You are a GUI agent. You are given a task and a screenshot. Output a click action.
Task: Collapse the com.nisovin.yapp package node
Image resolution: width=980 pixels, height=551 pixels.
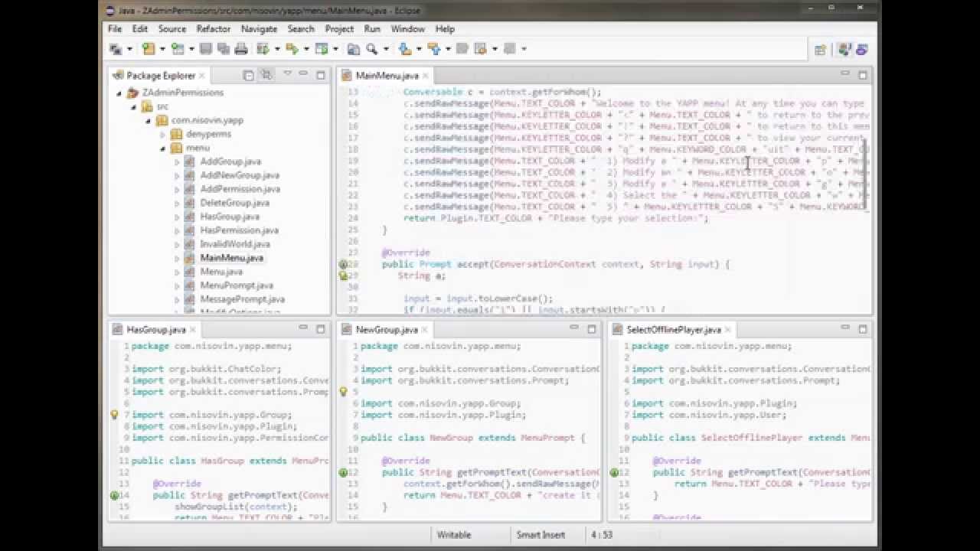tap(149, 121)
